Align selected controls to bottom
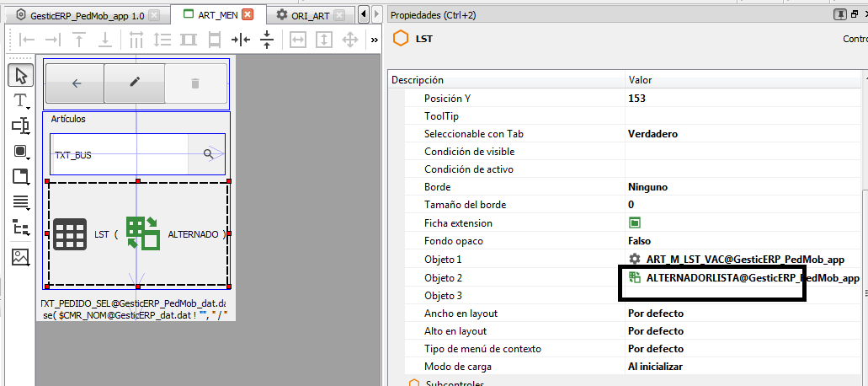Image resolution: width=868 pixels, height=386 pixels. tap(104, 40)
